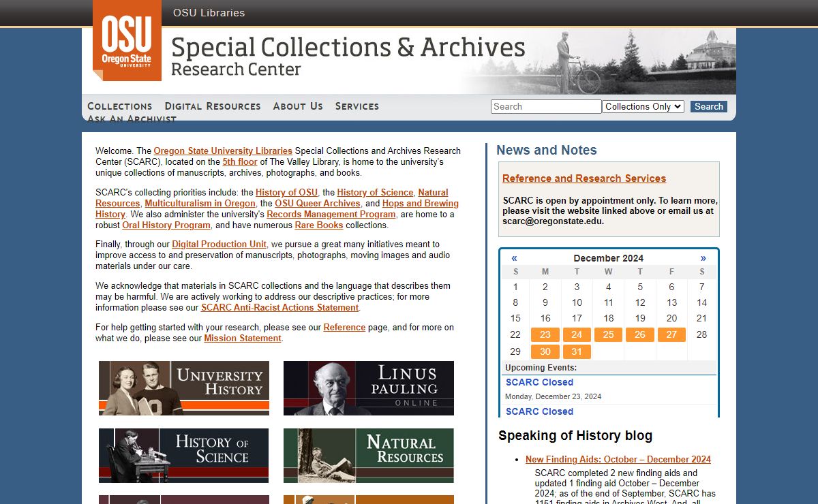Open the OSU Queer Archives link
Screen dimensions: 818x504
click(x=318, y=204)
